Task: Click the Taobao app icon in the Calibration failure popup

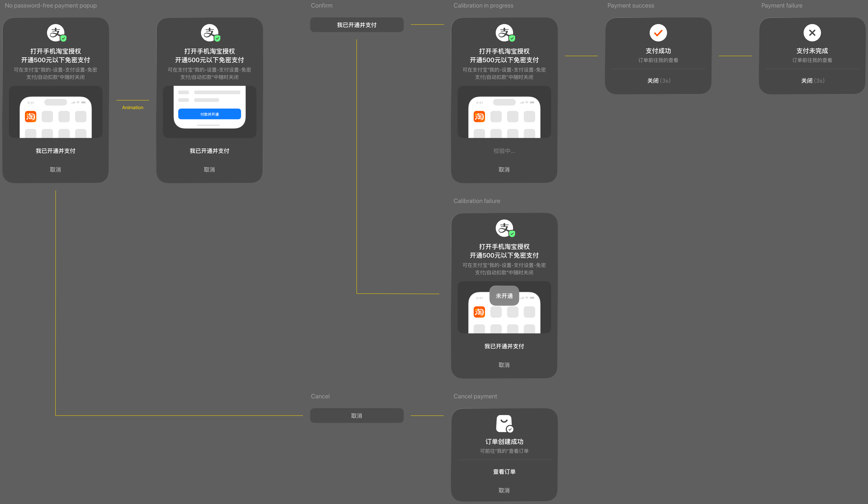Action: (479, 312)
